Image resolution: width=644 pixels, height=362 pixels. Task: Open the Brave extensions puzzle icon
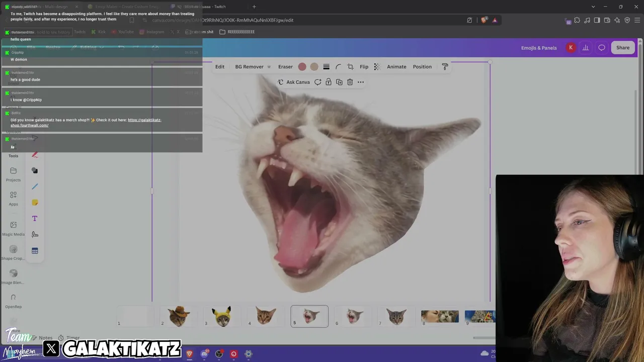point(577,20)
